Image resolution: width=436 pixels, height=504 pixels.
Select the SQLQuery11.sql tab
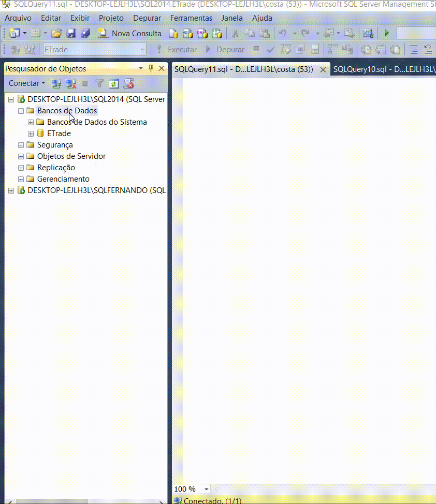coord(243,69)
